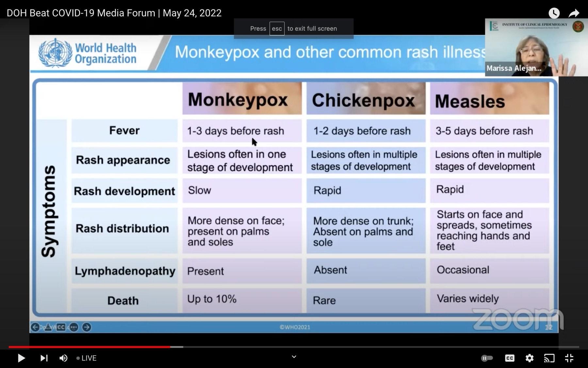588x368 pixels.
Task: Open the slide show more options dots
Action: point(74,327)
